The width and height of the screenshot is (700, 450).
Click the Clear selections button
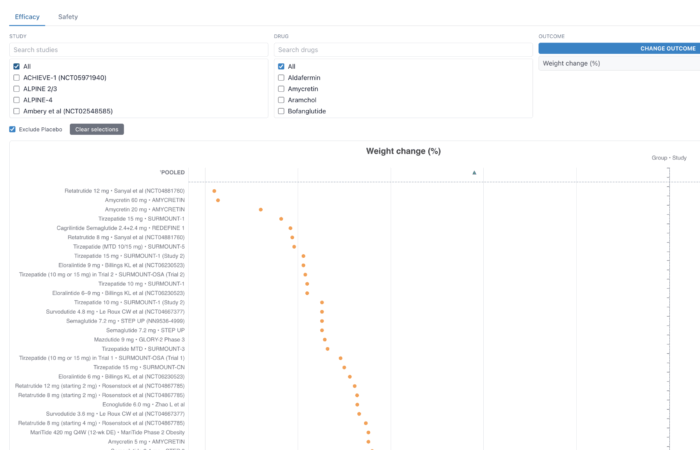click(x=97, y=129)
